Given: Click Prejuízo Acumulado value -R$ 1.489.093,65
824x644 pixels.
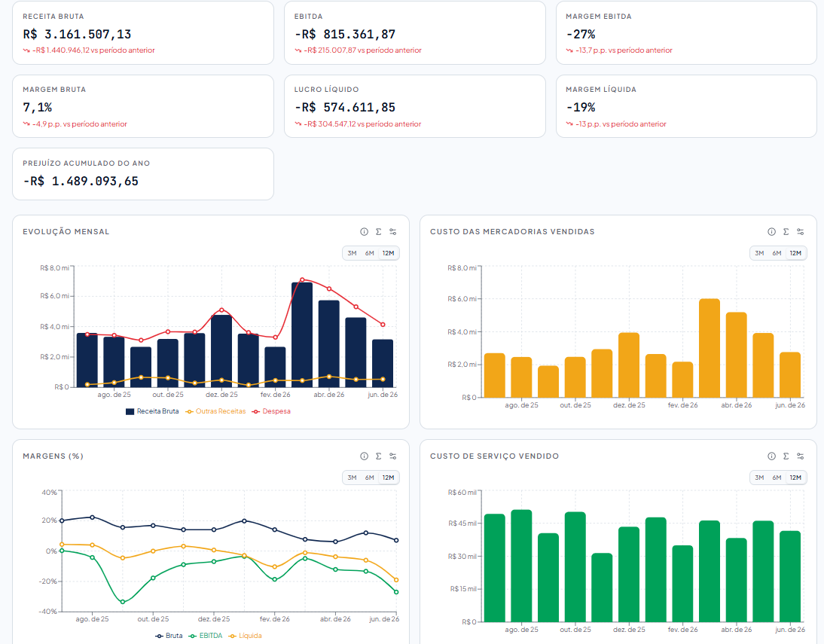Looking at the screenshot, I should click(81, 182).
